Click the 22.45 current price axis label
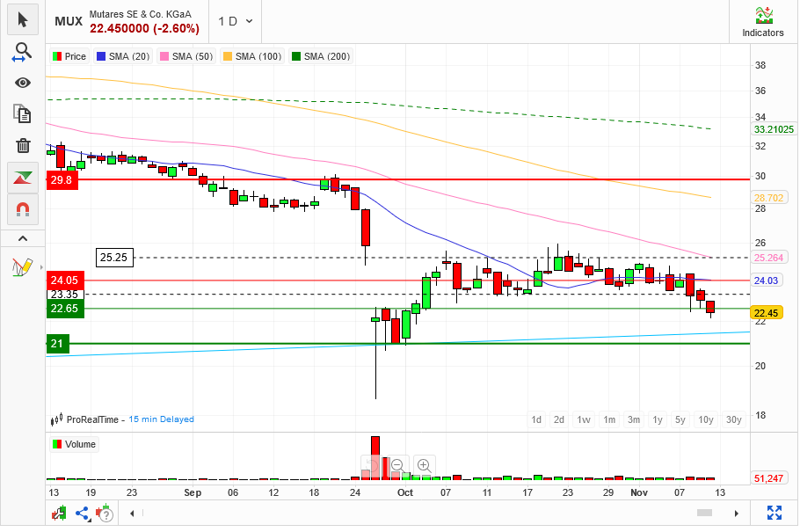The width and height of the screenshot is (800, 532). click(x=767, y=312)
